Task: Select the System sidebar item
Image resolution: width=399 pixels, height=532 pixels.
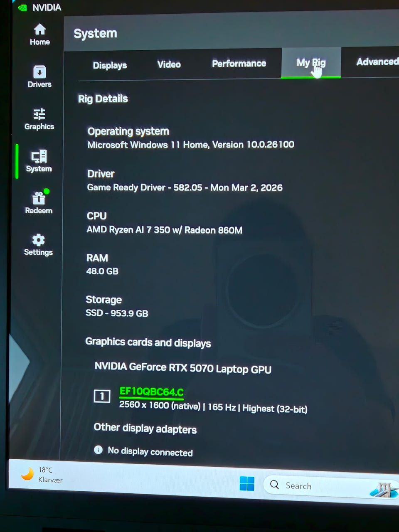Action: click(39, 161)
